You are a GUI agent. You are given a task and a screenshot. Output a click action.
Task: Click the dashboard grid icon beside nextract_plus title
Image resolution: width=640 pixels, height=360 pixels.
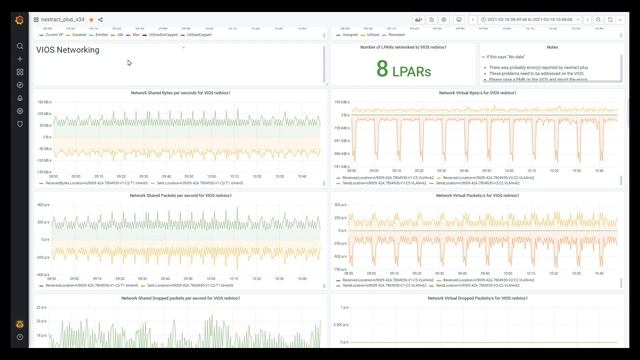[36, 20]
